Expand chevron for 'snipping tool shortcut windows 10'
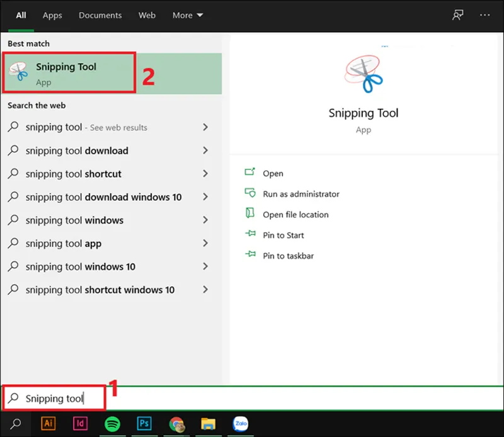504x437 pixels. tap(205, 290)
